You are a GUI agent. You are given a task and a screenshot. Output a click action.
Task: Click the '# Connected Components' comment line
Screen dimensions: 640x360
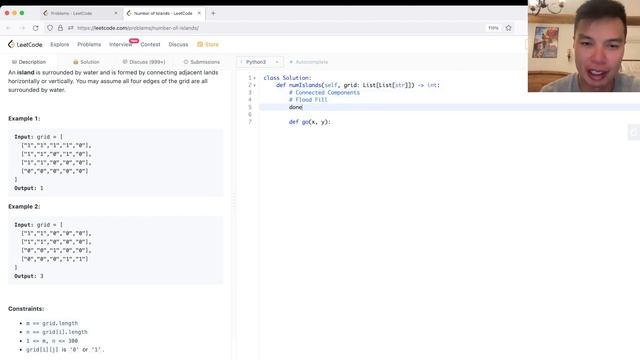point(324,93)
